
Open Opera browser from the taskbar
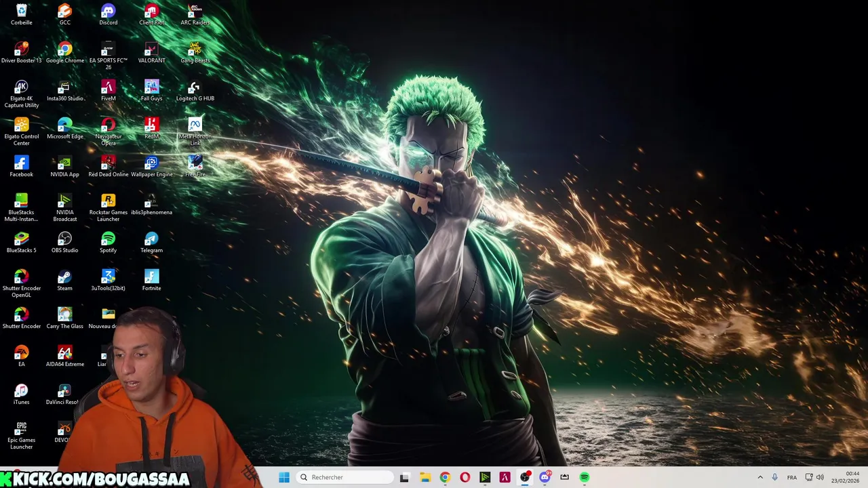[x=465, y=477]
